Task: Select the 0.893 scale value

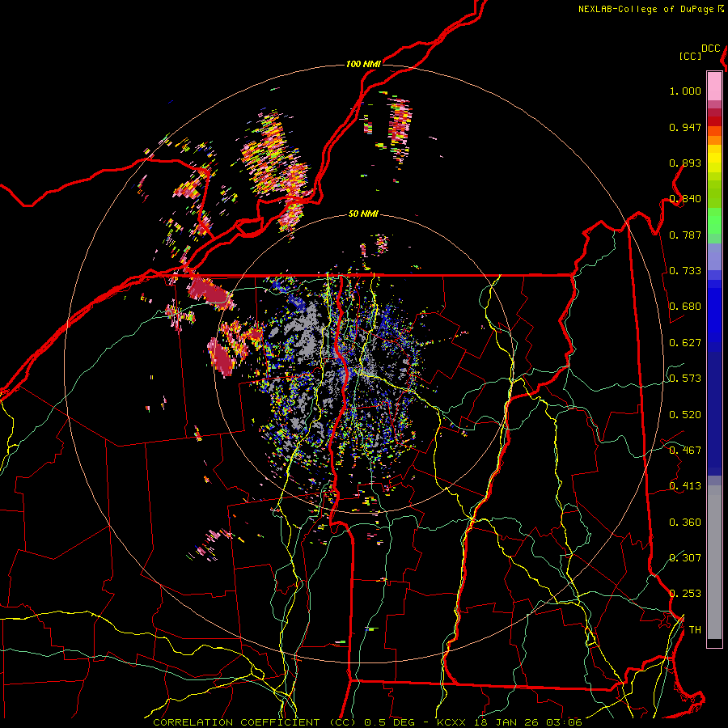Action: (685, 163)
